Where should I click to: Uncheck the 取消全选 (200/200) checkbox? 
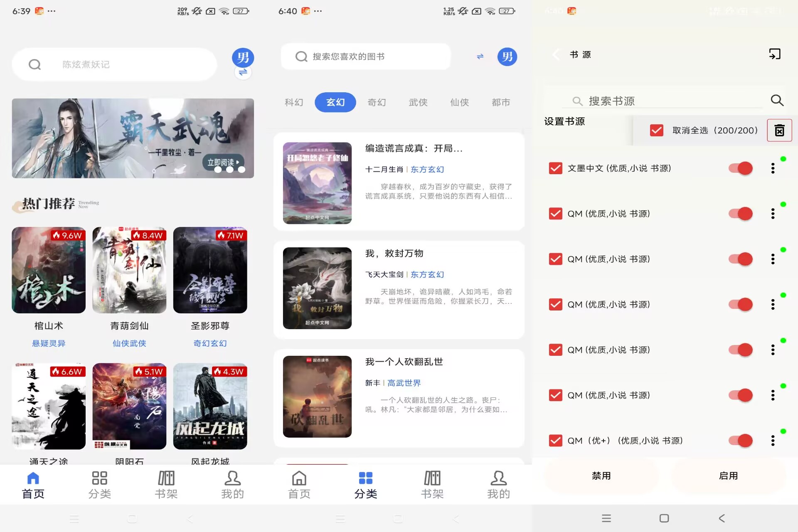[x=656, y=130]
